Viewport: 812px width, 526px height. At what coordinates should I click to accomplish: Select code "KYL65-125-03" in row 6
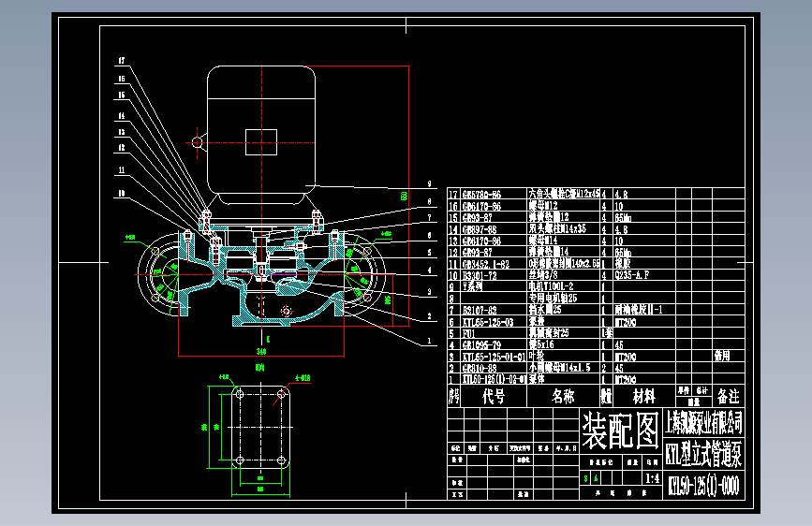tap(488, 322)
